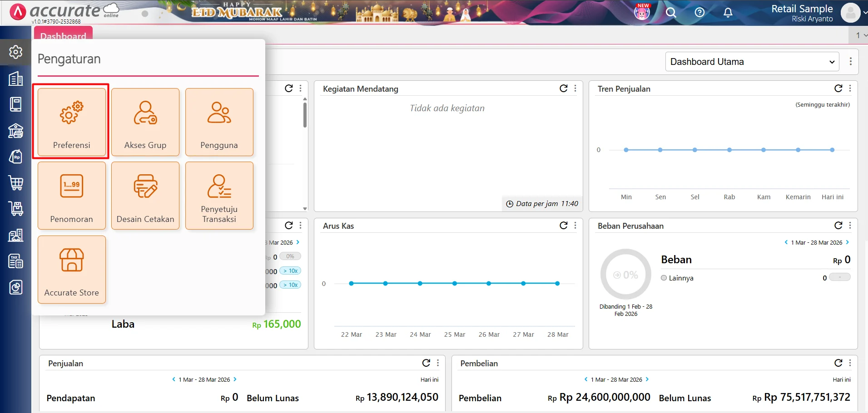The image size is (868, 413).
Task: Open the help question mark icon
Action: [699, 12]
